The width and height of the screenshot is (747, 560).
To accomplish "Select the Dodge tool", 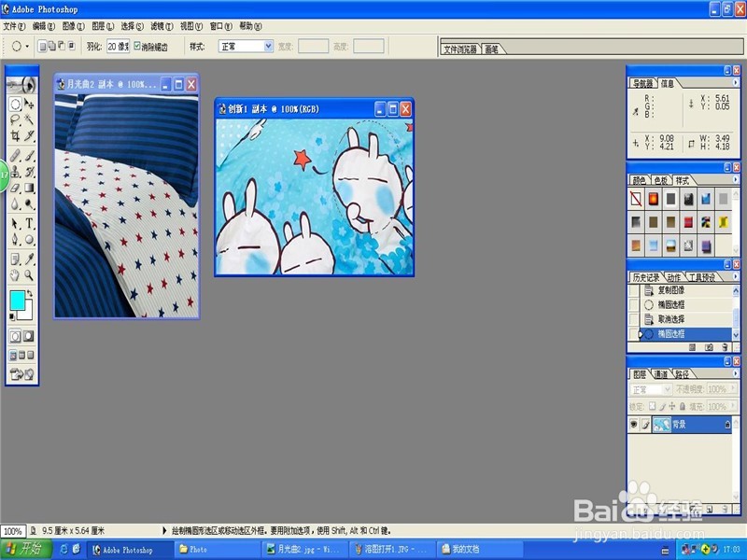I will coord(29,204).
